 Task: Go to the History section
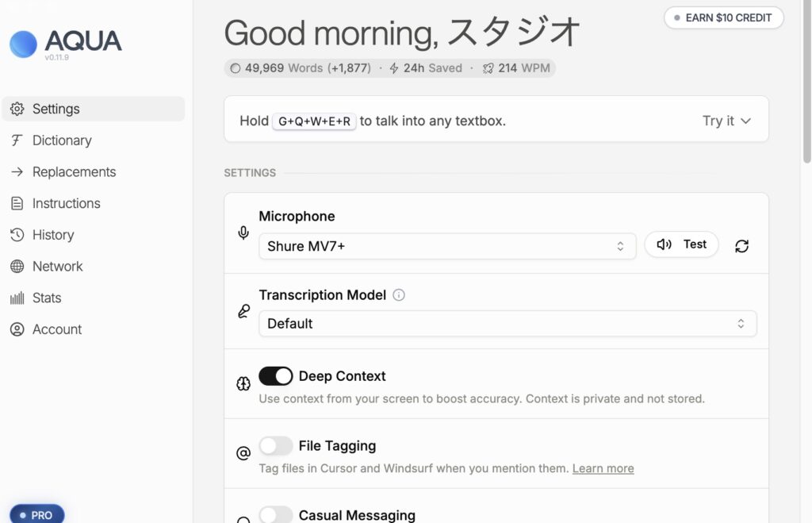53,235
